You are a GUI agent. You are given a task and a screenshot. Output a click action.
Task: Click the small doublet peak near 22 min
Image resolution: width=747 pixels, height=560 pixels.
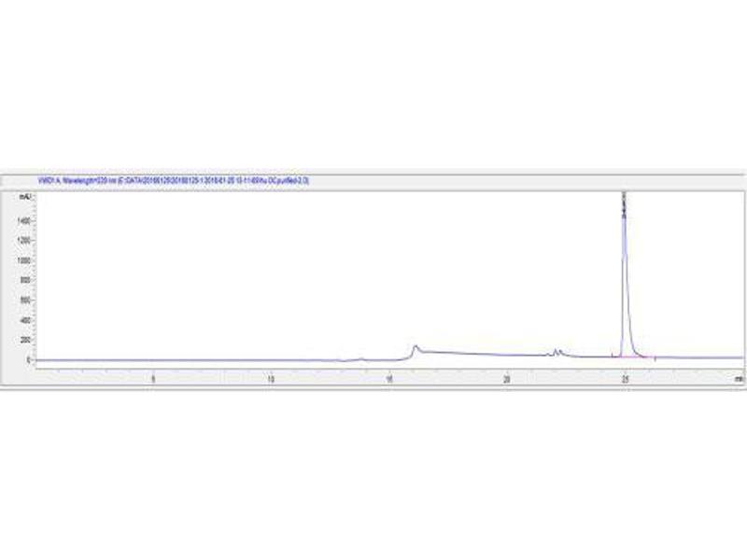pyautogui.click(x=557, y=351)
